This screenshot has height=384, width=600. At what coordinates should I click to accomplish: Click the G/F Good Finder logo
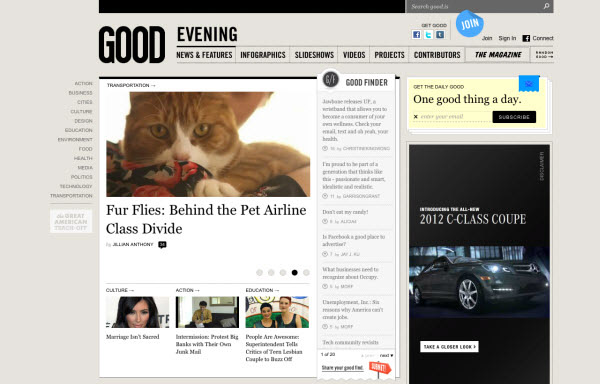pyautogui.click(x=331, y=80)
